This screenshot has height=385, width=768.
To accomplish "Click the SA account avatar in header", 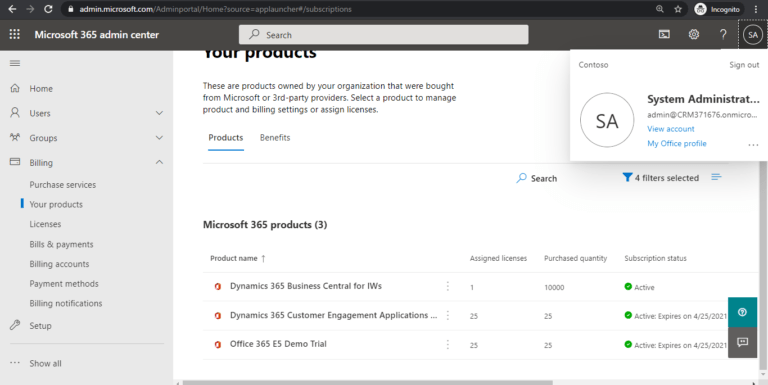I will coord(753,34).
